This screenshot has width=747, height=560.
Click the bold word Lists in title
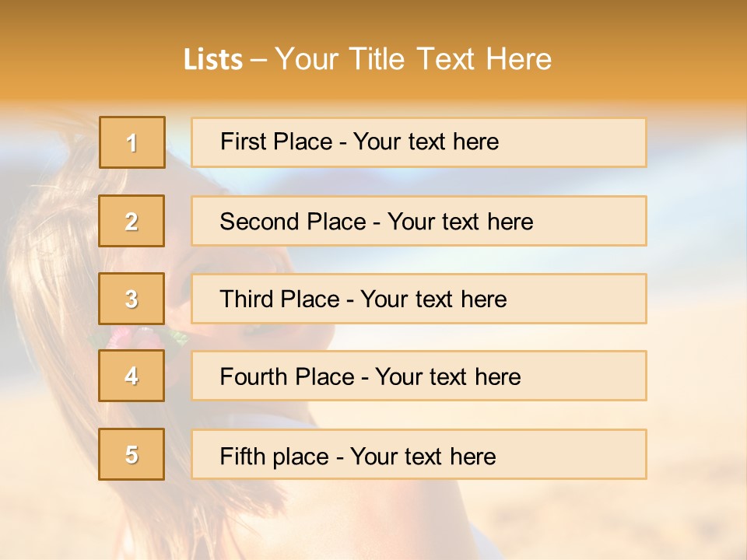pos(212,60)
